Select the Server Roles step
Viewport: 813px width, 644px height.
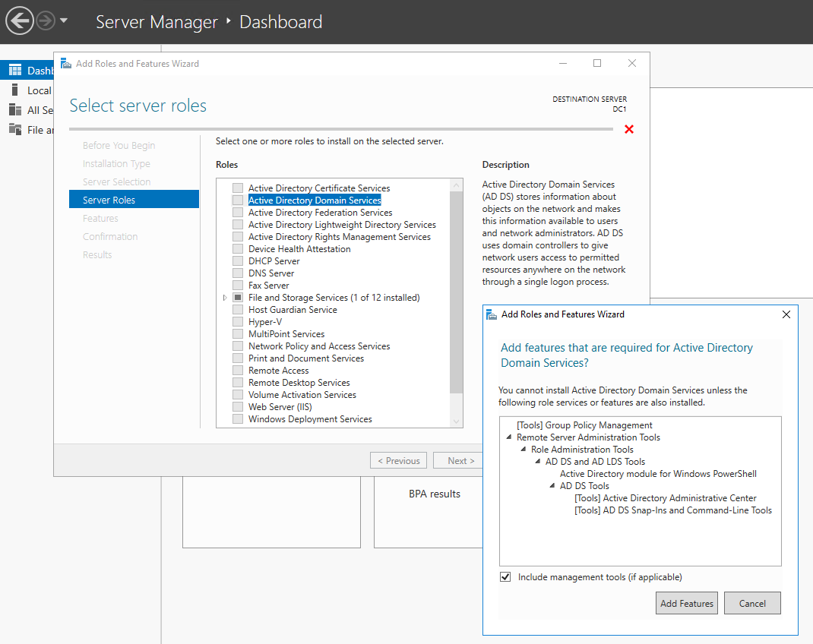tap(134, 200)
